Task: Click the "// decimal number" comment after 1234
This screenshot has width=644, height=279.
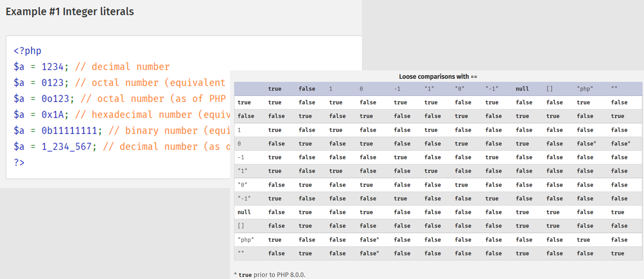Action: 122,67
